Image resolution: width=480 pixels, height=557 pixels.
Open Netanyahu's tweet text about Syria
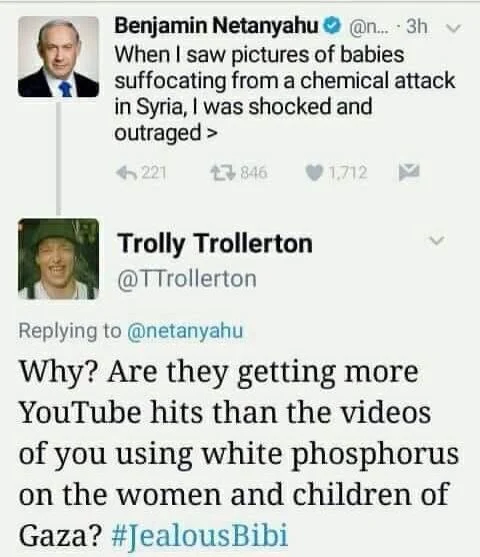(284, 94)
